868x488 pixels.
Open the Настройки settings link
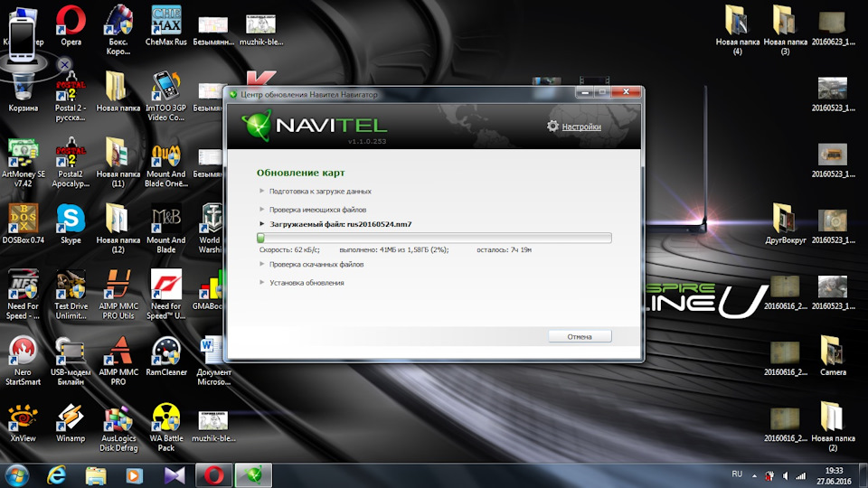click(x=581, y=127)
